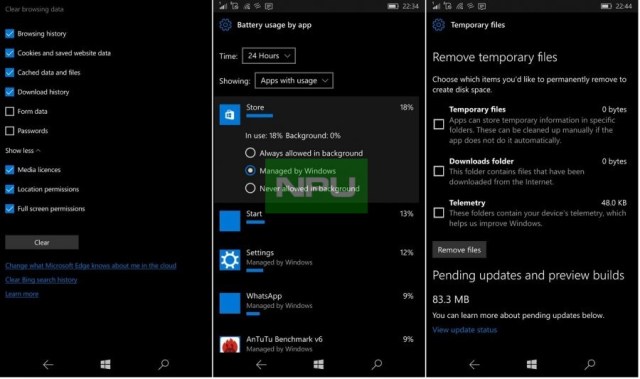Check the Telemetry checkbox
Screen dimensions: 640x379
(x=439, y=213)
